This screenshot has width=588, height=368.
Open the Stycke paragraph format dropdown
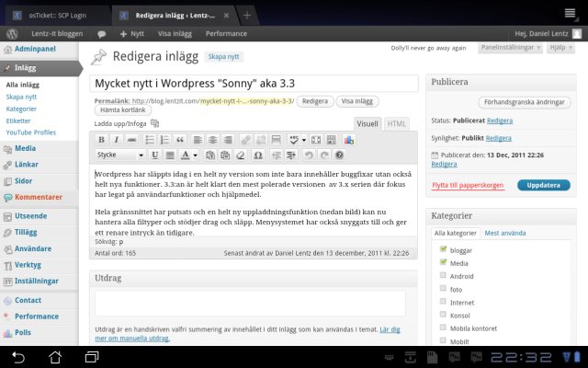click(x=119, y=155)
